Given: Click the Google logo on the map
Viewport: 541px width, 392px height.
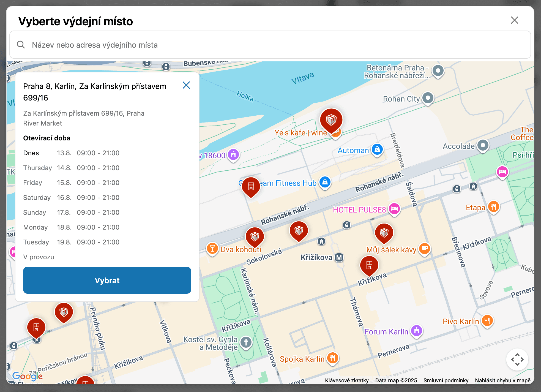Looking at the screenshot, I should tap(28, 376).
